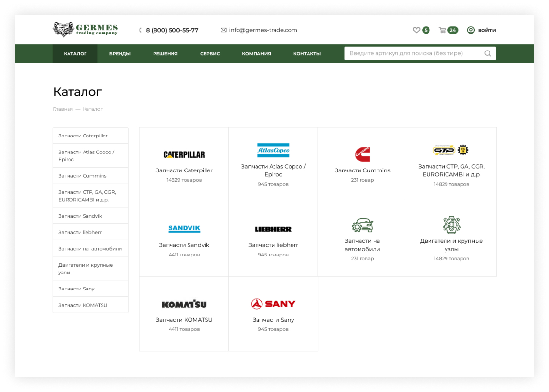Click the Caterpillar logo in the grid

184,154
